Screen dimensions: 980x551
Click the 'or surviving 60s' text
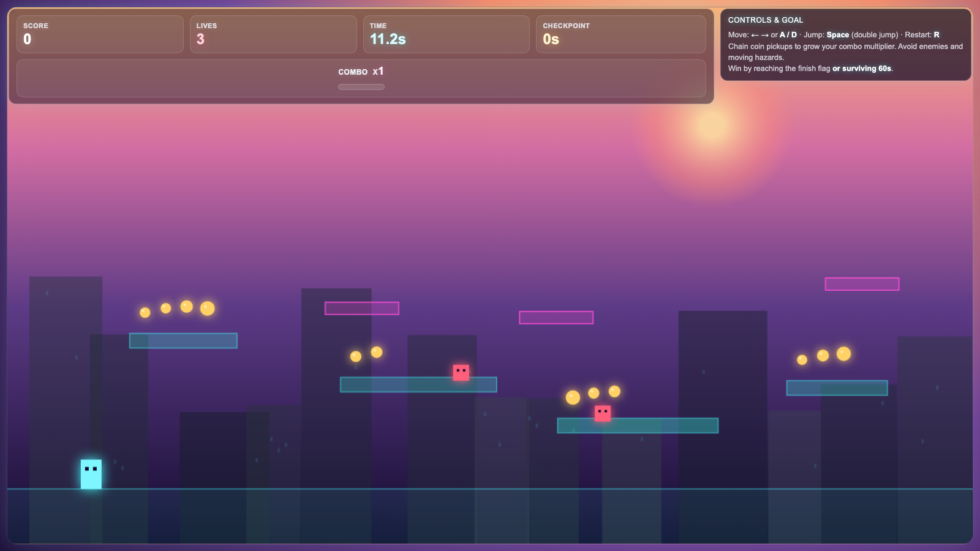pyautogui.click(x=862, y=69)
